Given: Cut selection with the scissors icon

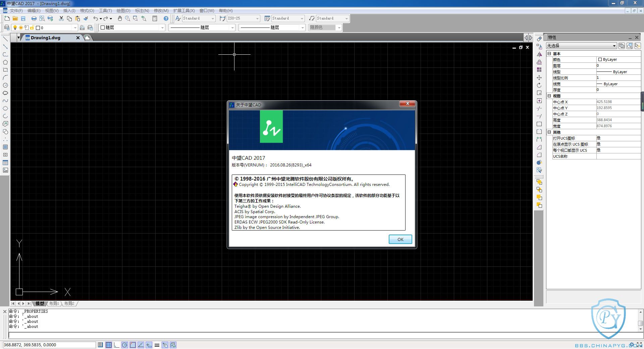Looking at the screenshot, I should pyautogui.click(x=61, y=18).
